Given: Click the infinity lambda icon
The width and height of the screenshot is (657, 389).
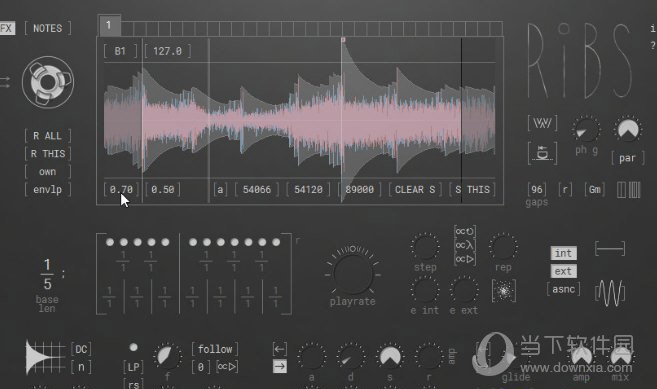Looking at the screenshot, I should 465,245.
